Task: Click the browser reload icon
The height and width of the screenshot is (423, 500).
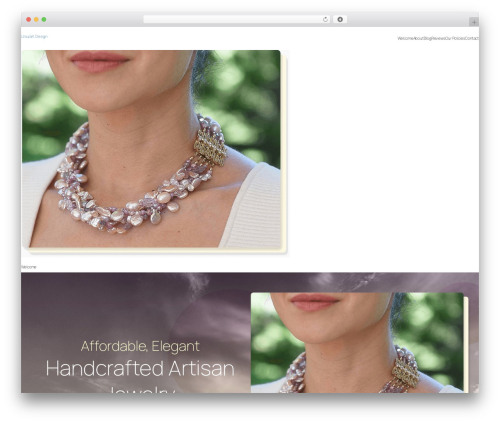Action: click(x=325, y=19)
